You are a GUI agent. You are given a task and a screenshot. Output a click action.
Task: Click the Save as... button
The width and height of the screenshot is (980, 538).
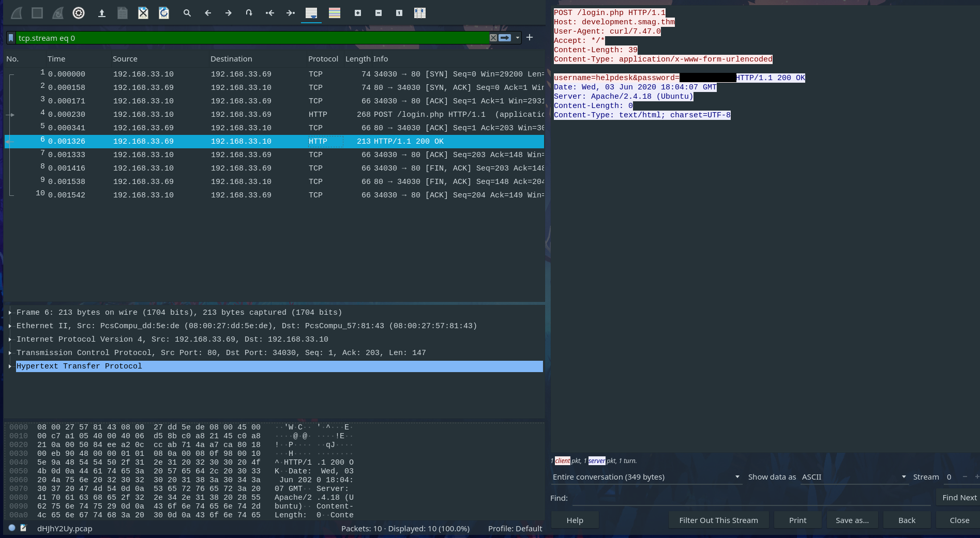pyautogui.click(x=852, y=520)
